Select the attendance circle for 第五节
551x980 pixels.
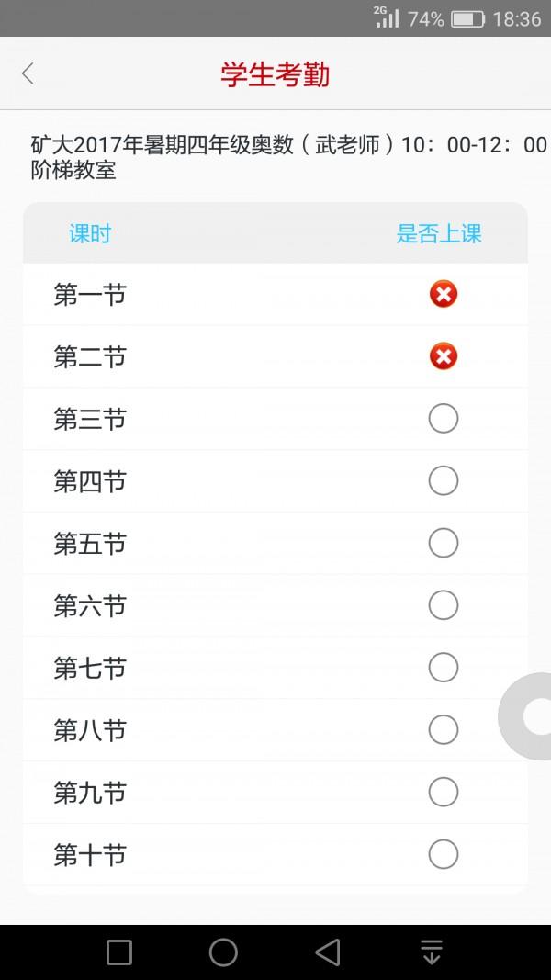click(x=444, y=543)
